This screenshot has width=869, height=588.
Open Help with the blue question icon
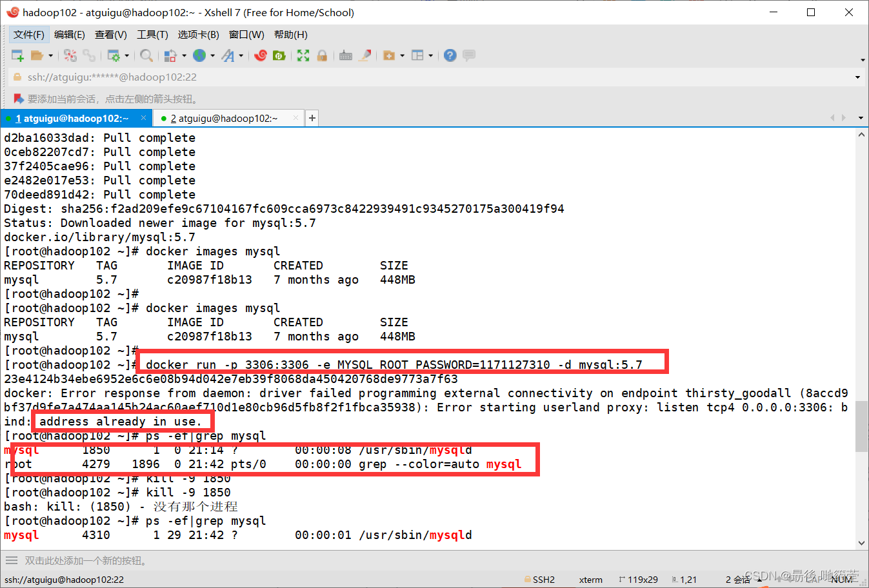[450, 55]
